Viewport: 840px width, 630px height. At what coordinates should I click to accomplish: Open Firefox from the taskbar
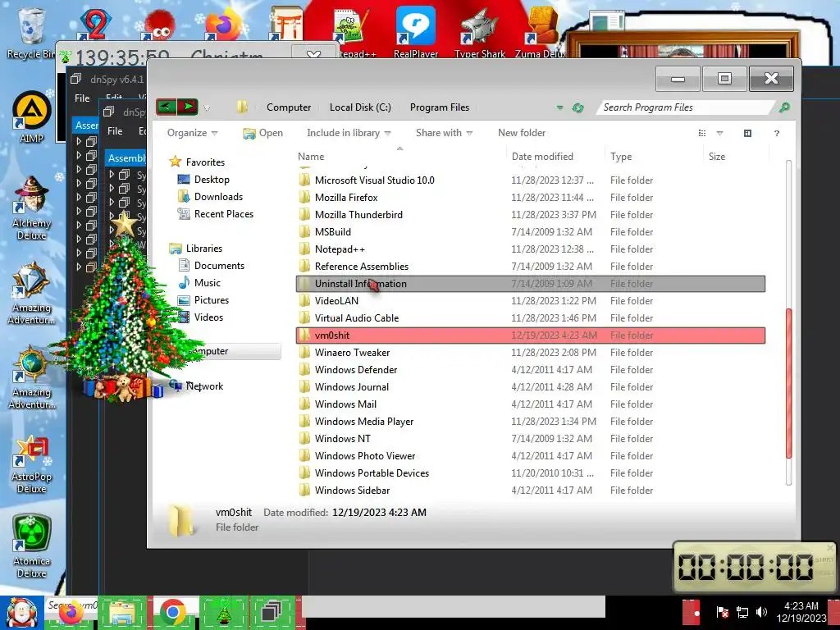[71, 612]
